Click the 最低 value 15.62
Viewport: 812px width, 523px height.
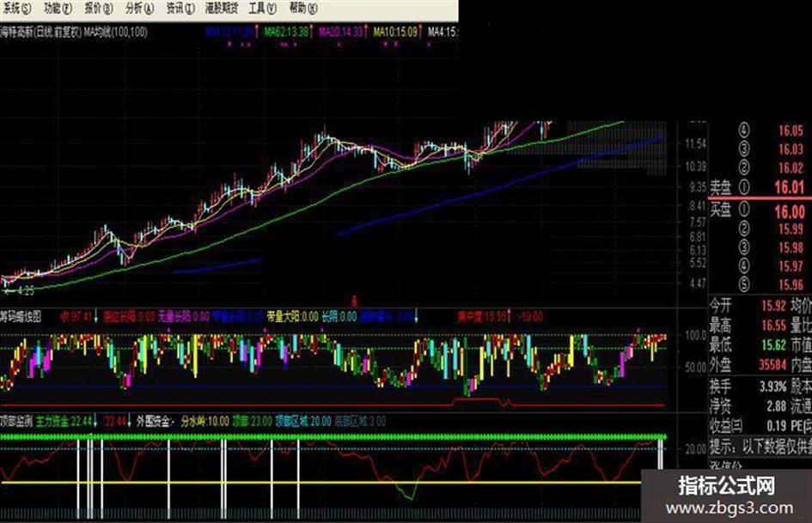[x=773, y=345]
